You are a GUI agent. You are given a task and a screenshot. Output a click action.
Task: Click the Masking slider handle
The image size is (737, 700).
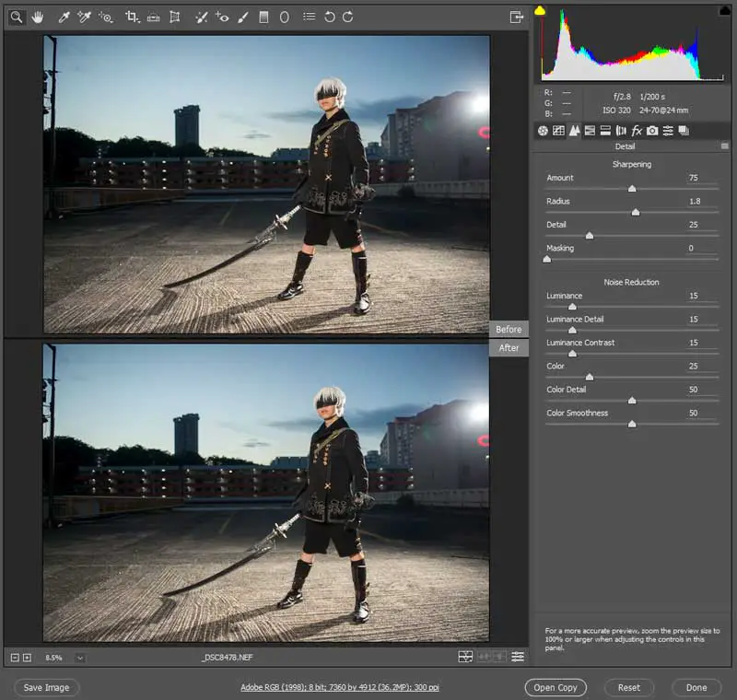click(x=546, y=260)
